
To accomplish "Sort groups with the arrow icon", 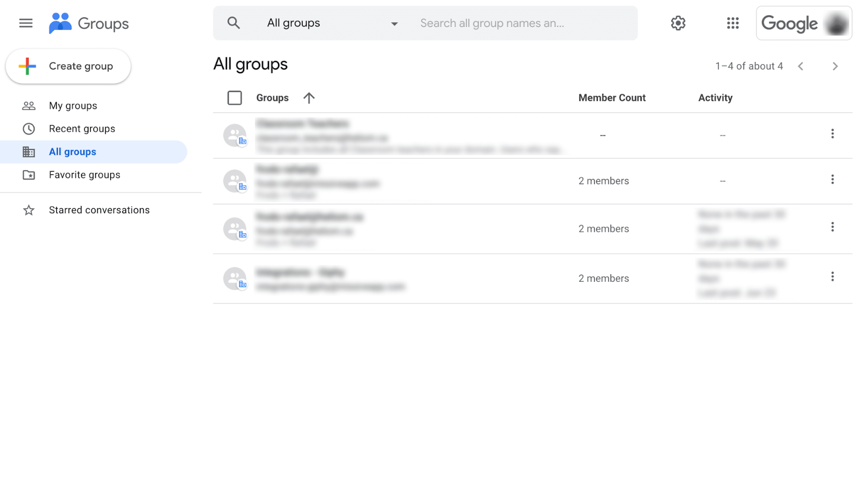I will click(309, 98).
